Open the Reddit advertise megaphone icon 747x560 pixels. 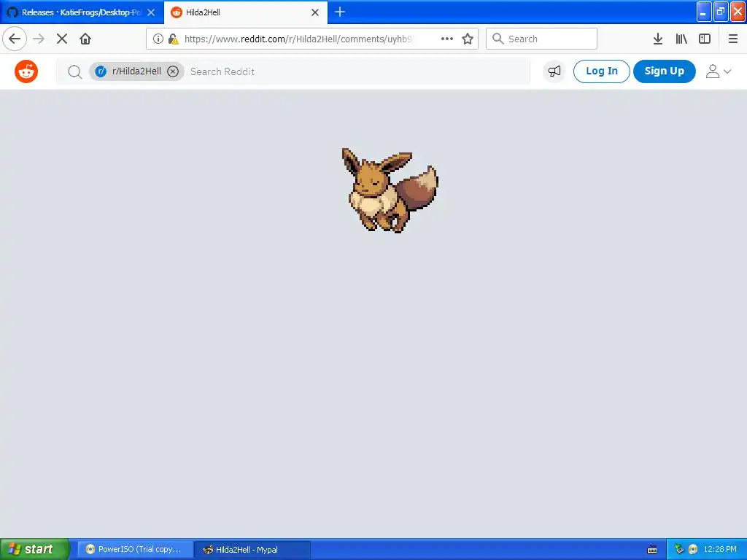point(554,71)
